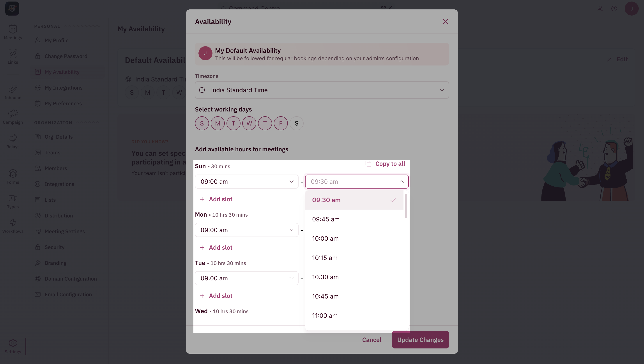Click the time list scrollbar thumb
The height and width of the screenshot is (364, 644).
point(406,206)
